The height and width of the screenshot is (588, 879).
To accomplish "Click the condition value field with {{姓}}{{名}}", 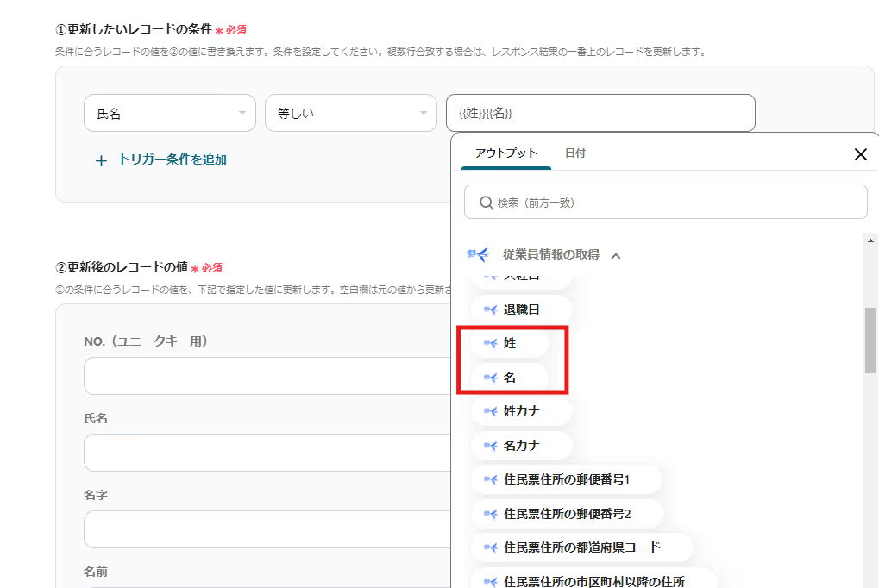I will 600,113.
